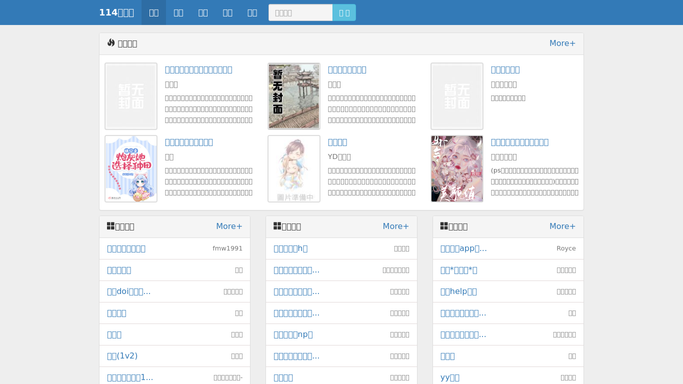Open the list entry by author Royce containing "app"
Viewport: 683px width, 384px height.
pyautogui.click(x=463, y=248)
